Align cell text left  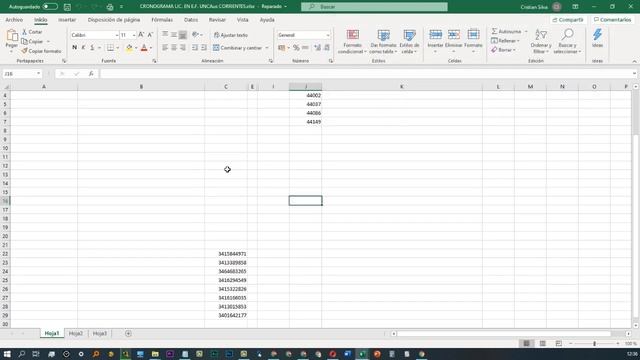[x=165, y=48]
